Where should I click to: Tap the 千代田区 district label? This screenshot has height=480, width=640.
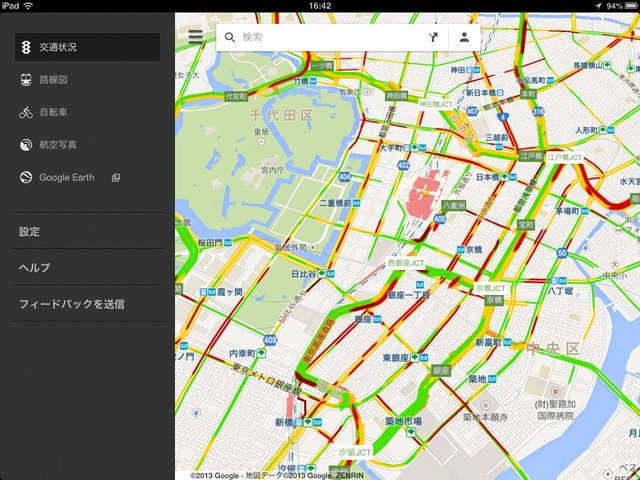click(281, 116)
